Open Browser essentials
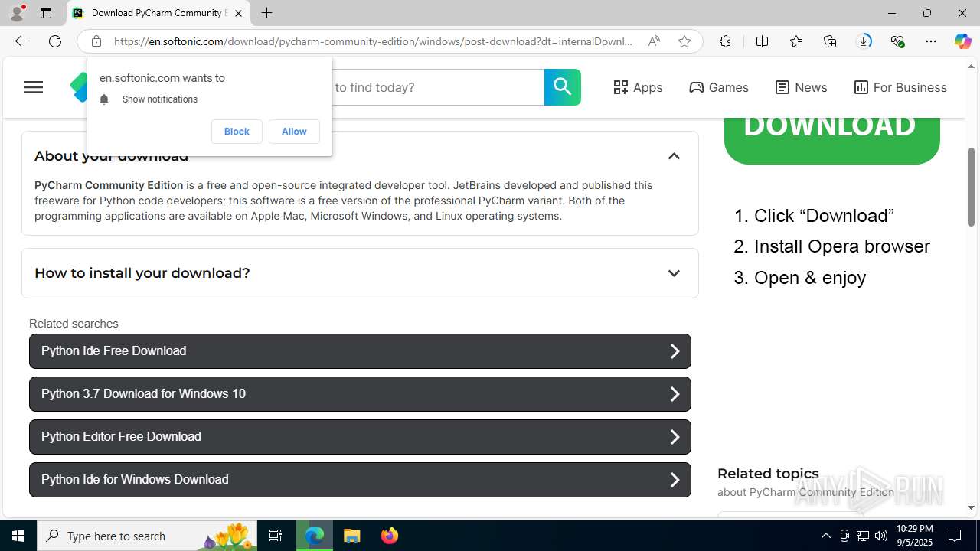980x551 pixels. (x=897, y=41)
